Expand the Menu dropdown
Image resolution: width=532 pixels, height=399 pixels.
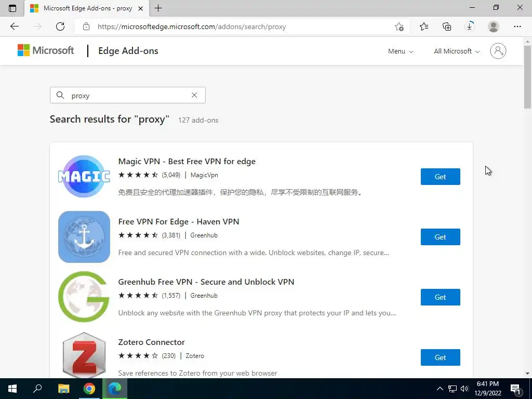[401, 51]
